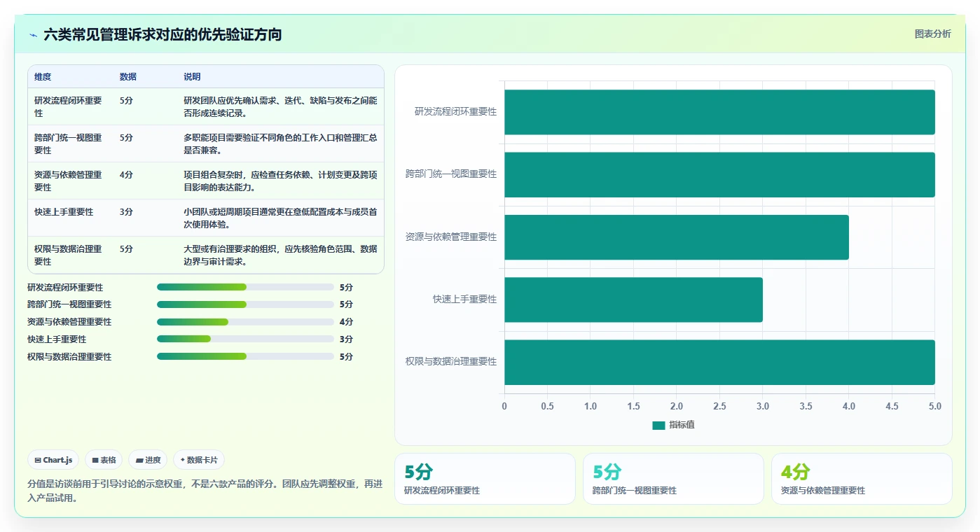The width and height of the screenshot is (980, 532).
Task: Open the 跨部门统一视图重要性 data card
Action: (x=673, y=479)
